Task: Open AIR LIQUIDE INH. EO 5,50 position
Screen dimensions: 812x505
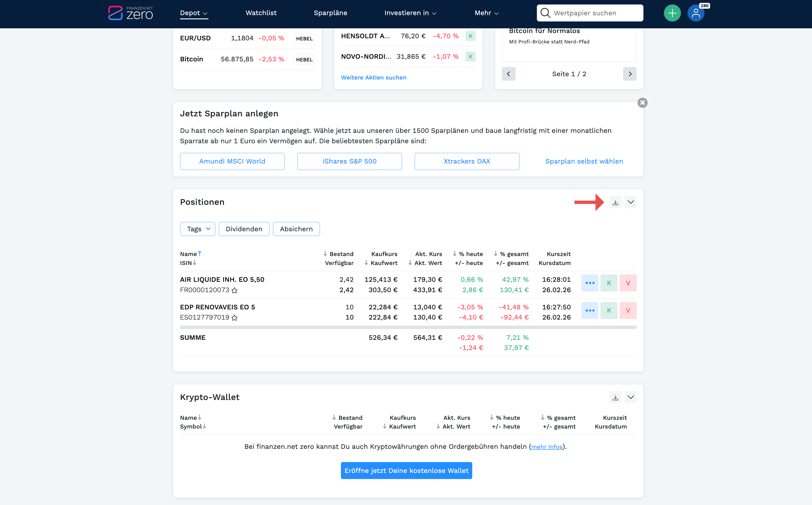Action: 222,280
